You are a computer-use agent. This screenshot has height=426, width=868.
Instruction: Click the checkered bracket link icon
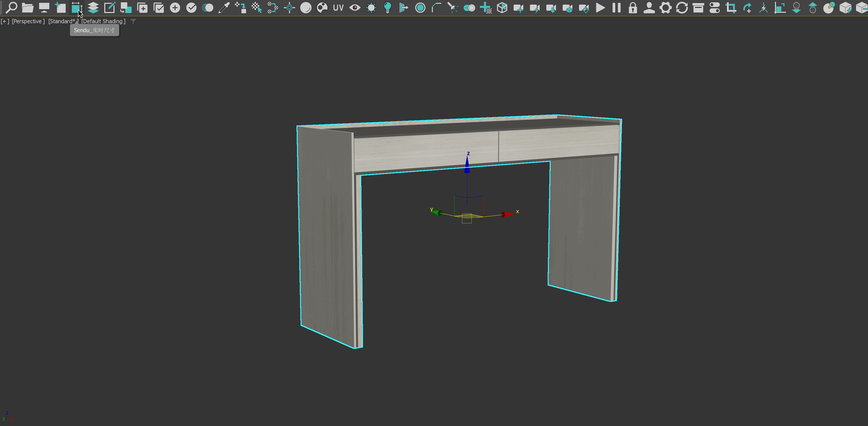(x=273, y=7)
